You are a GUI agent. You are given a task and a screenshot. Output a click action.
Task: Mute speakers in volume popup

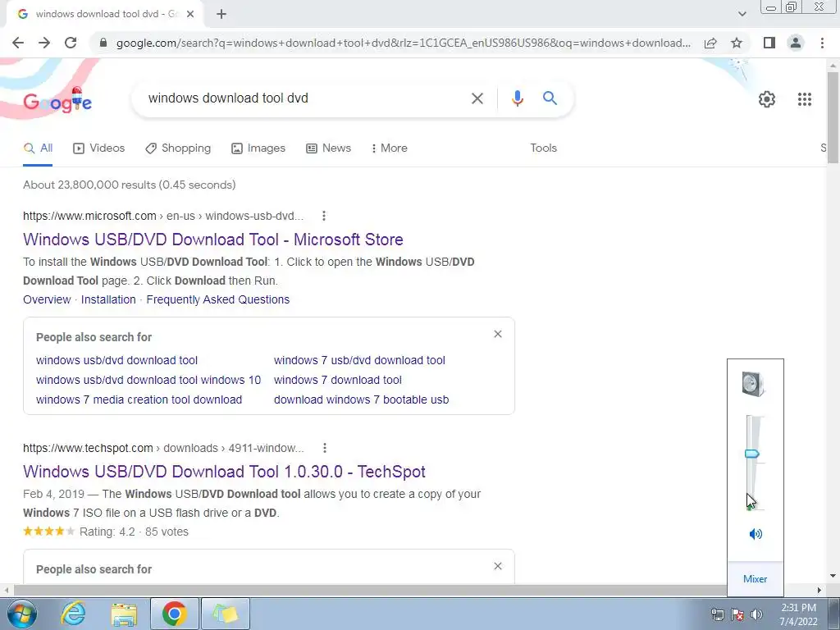click(756, 534)
